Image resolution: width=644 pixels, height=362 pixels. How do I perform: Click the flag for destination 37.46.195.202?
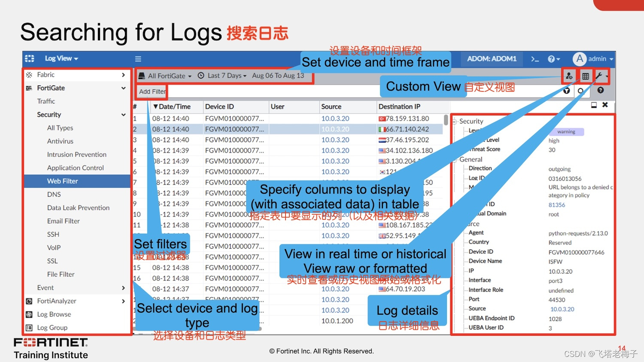(382, 140)
